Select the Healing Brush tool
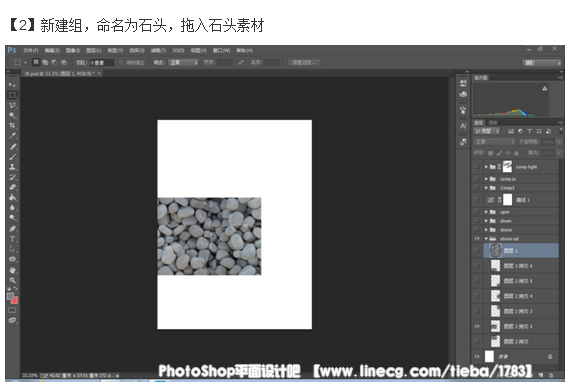Viewport: 582px width, 388px height. click(12, 147)
